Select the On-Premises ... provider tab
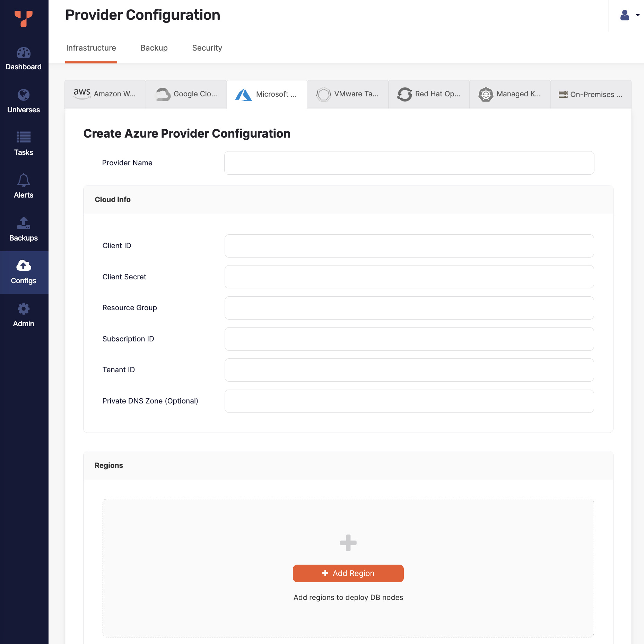Viewport: 644px width, 644px height. 591,94
